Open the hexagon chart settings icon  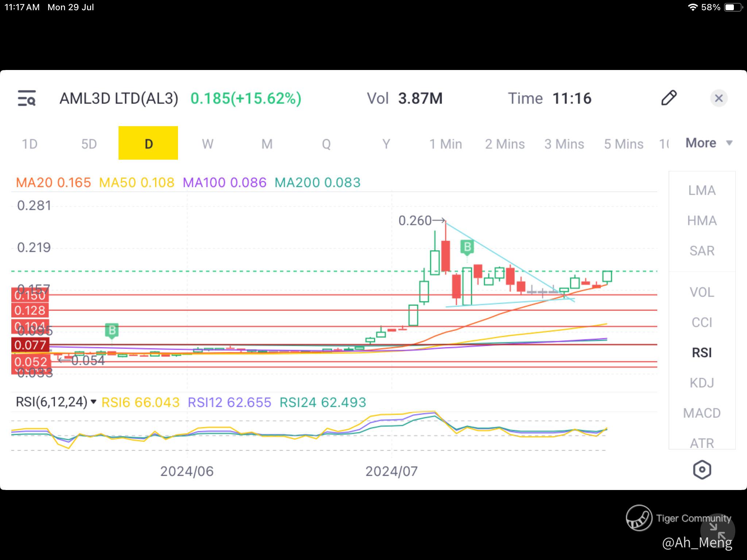click(x=702, y=470)
